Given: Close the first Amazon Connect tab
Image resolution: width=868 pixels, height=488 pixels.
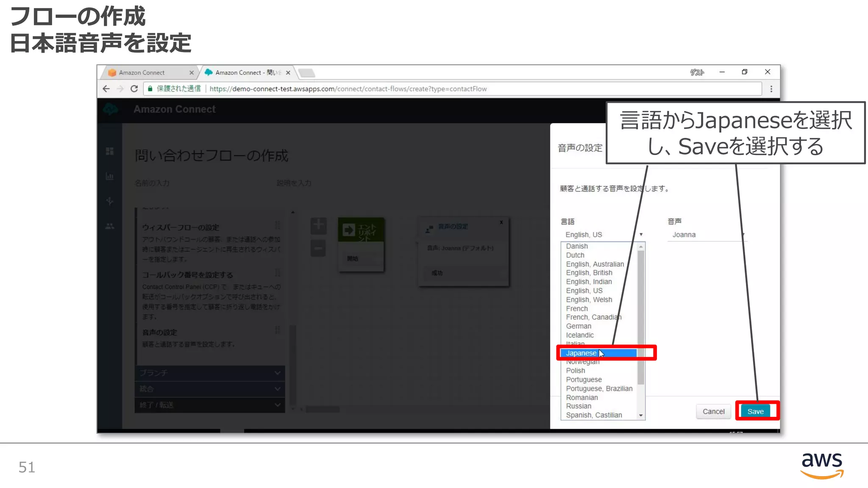Looking at the screenshot, I should pyautogui.click(x=191, y=72).
